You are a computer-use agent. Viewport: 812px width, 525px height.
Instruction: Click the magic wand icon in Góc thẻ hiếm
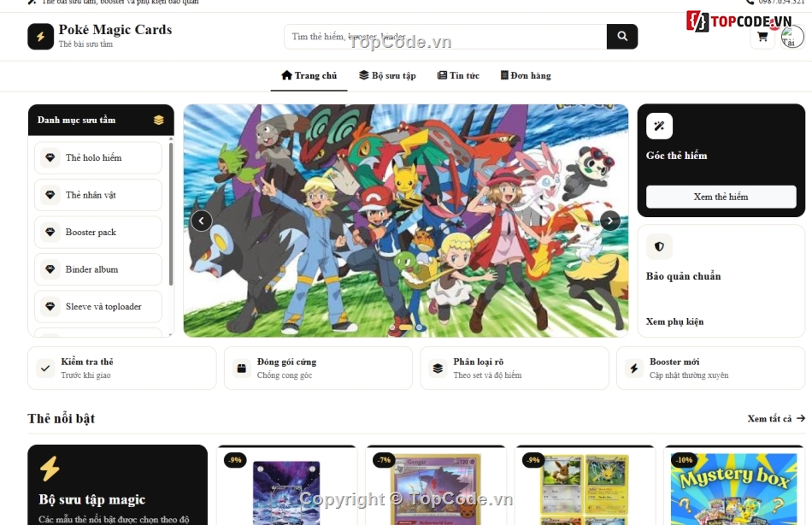pos(659,126)
